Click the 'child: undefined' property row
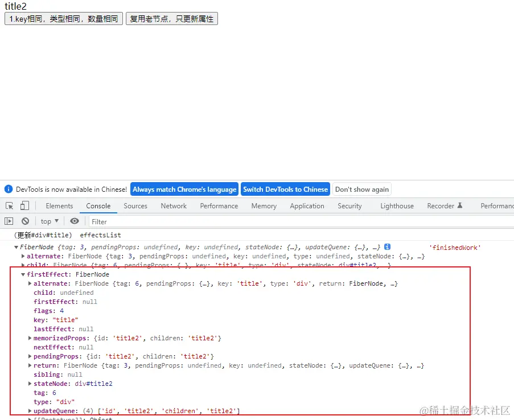The image size is (514, 420). pos(63,293)
